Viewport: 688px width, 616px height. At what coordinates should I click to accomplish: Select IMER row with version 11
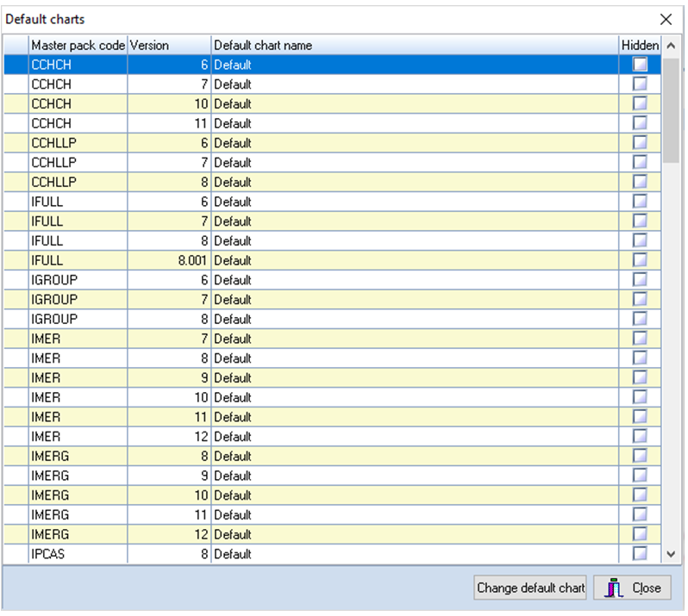(x=332, y=417)
